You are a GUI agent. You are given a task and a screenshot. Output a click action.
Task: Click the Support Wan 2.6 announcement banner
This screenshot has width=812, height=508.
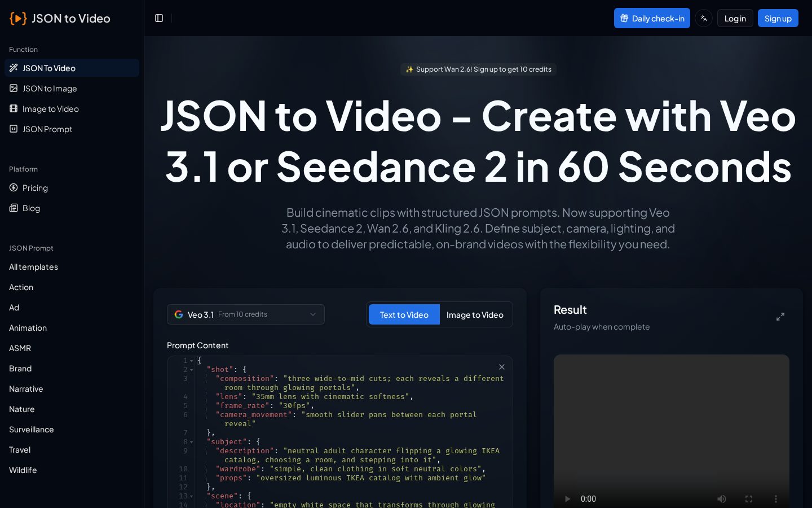tap(478, 69)
